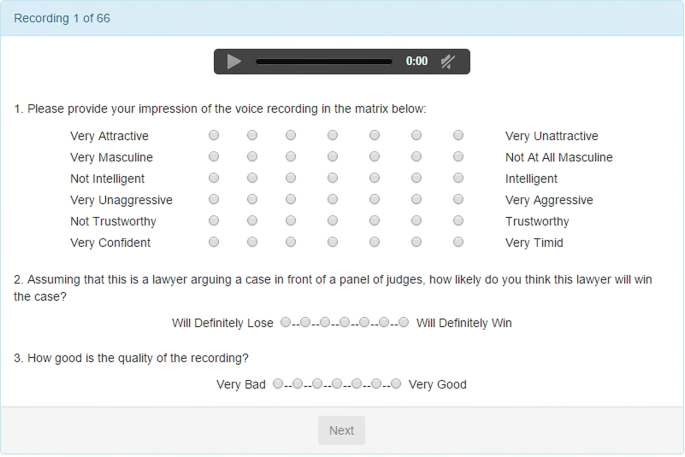Click the Next button
This screenshot has height=457, width=685.
[342, 430]
